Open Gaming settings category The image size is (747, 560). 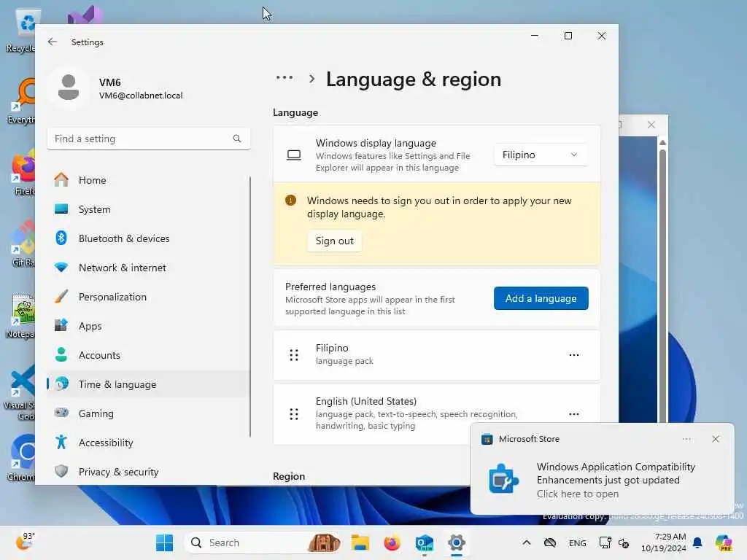click(x=148, y=413)
